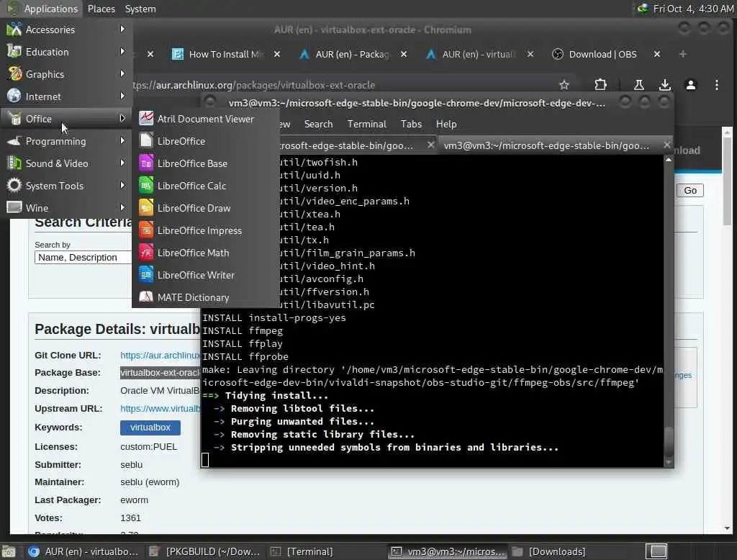737x560 pixels.
Task: Expand the Internet category
Action: [66, 96]
